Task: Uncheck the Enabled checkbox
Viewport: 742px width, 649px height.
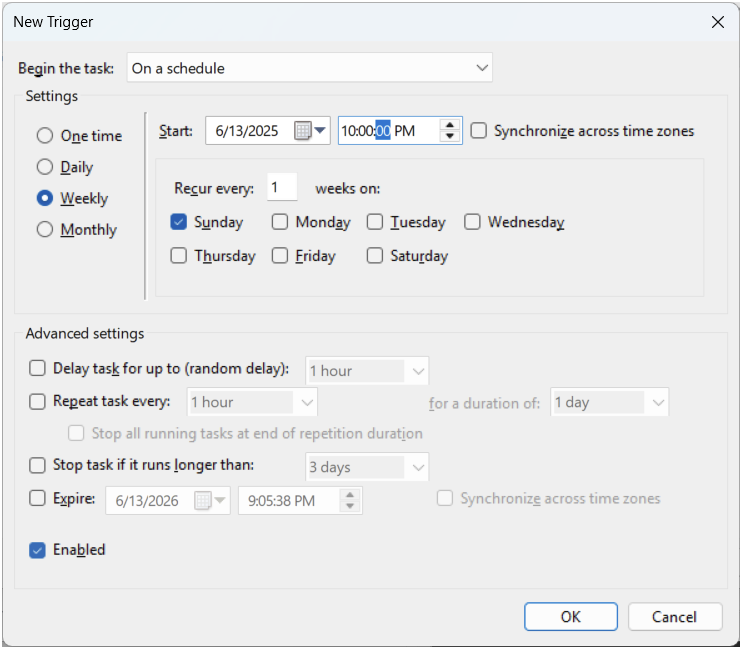Action: click(37, 550)
